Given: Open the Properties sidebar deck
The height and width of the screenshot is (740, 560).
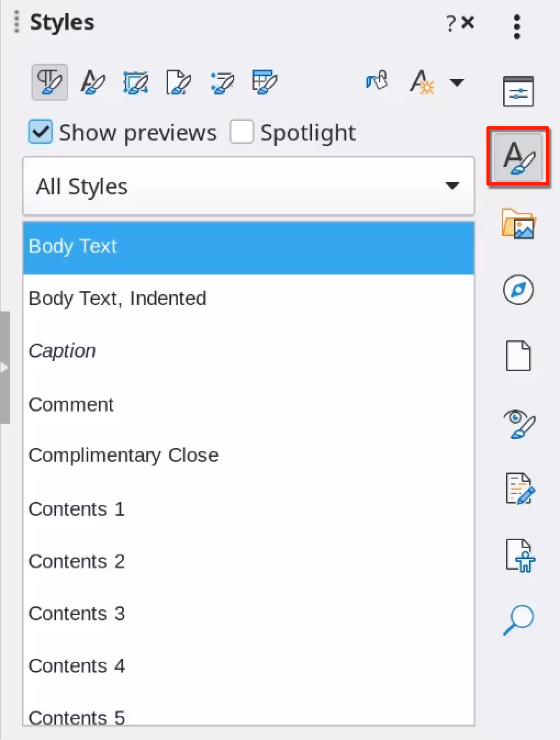Looking at the screenshot, I should 518,91.
